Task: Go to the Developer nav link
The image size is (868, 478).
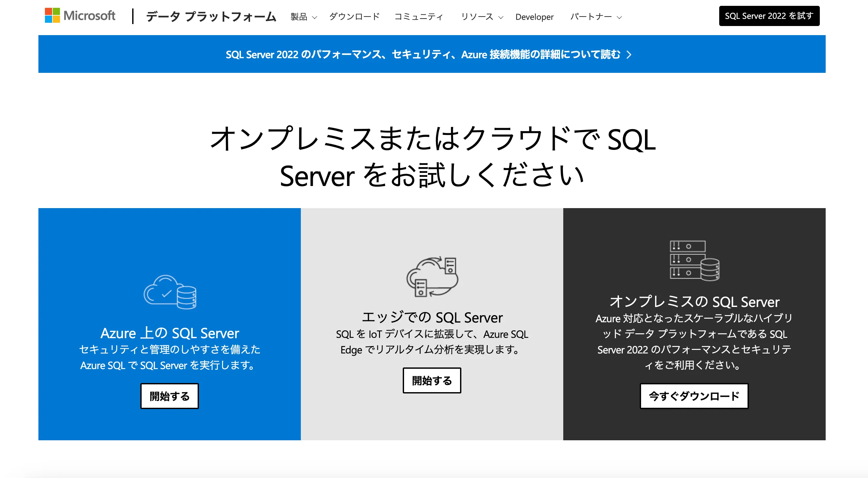Action: click(x=534, y=17)
